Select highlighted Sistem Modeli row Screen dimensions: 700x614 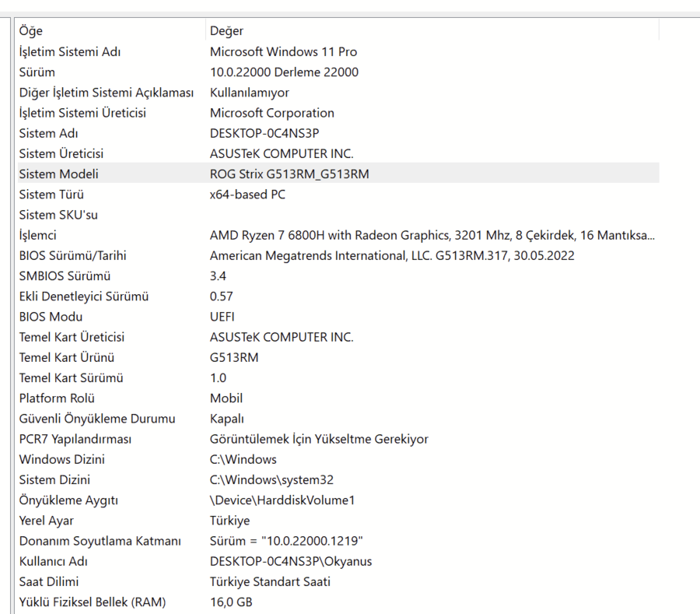click(338, 174)
